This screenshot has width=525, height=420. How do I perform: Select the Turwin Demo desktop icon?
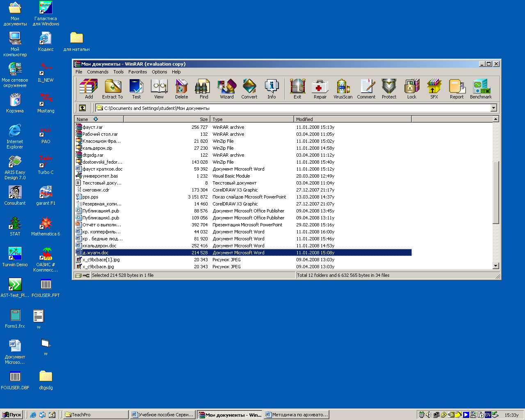tap(15, 257)
